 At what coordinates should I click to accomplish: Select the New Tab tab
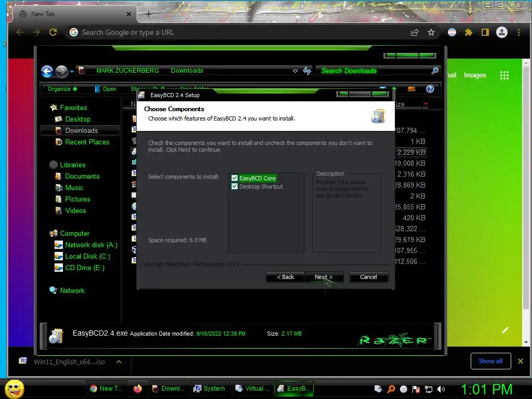(75, 14)
